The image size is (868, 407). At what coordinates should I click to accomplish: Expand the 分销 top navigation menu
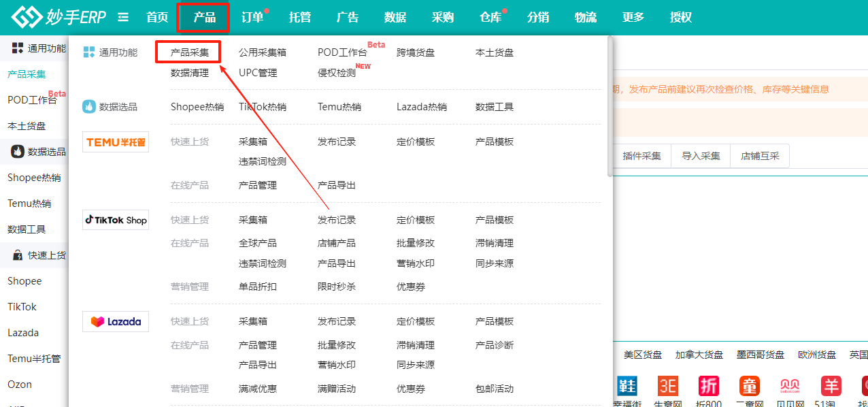coord(538,18)
